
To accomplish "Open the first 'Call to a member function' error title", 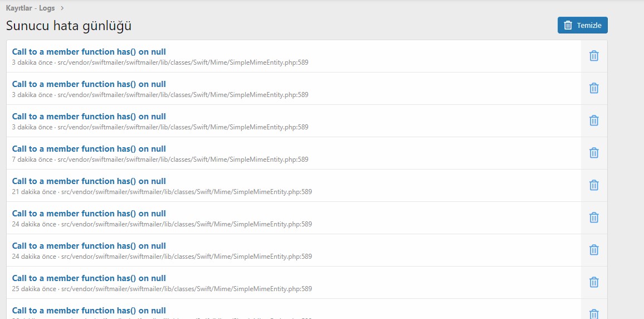I will 89,52.
